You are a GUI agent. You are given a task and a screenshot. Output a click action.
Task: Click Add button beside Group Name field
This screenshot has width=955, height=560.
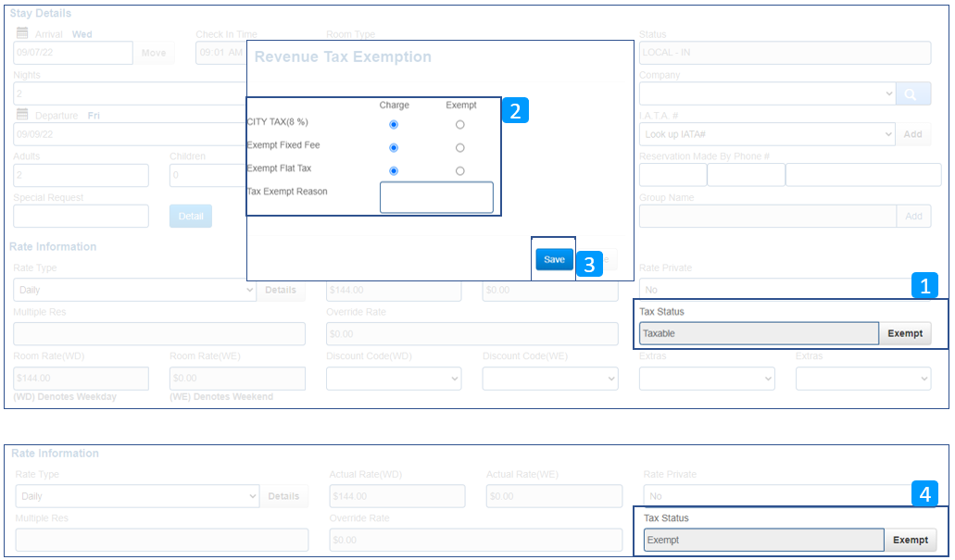coord(912,216)
